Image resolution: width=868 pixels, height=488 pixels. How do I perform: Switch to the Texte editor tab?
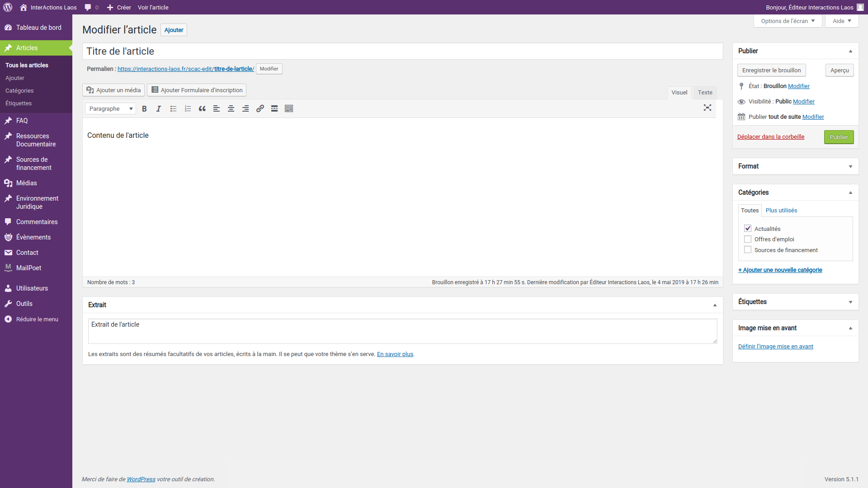(x=705, y=93)
